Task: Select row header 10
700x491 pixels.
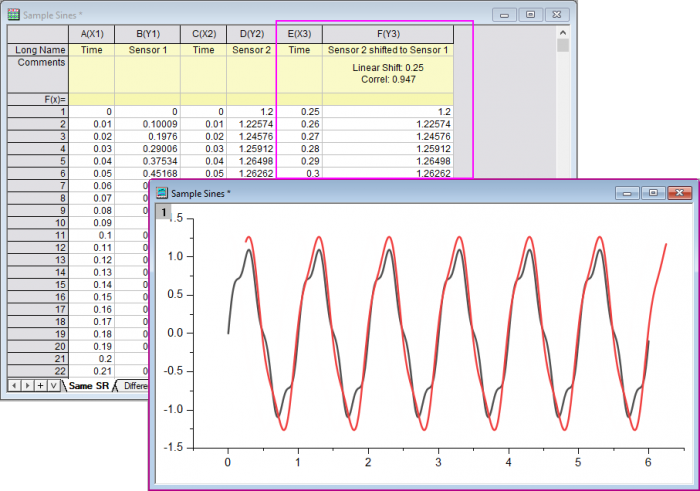Action: [38, 223]
